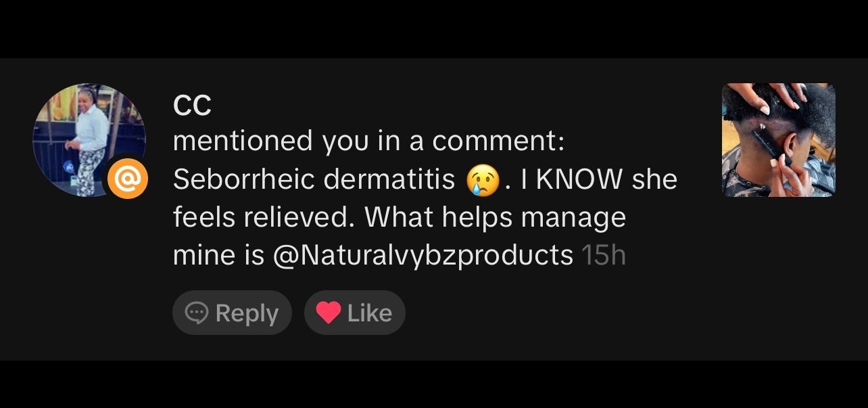Tap the red heart icon

pos(329,313)
